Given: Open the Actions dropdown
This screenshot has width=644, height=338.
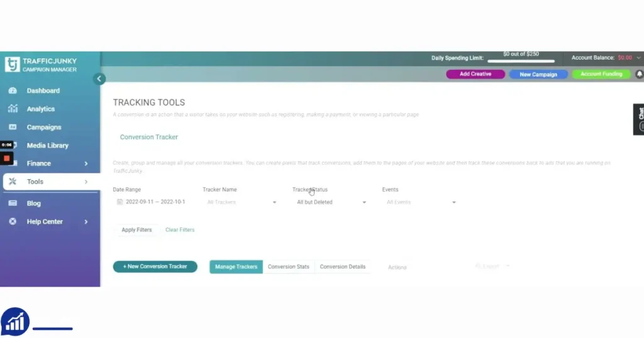Looking at the screenshot, I should click(397, 268).
